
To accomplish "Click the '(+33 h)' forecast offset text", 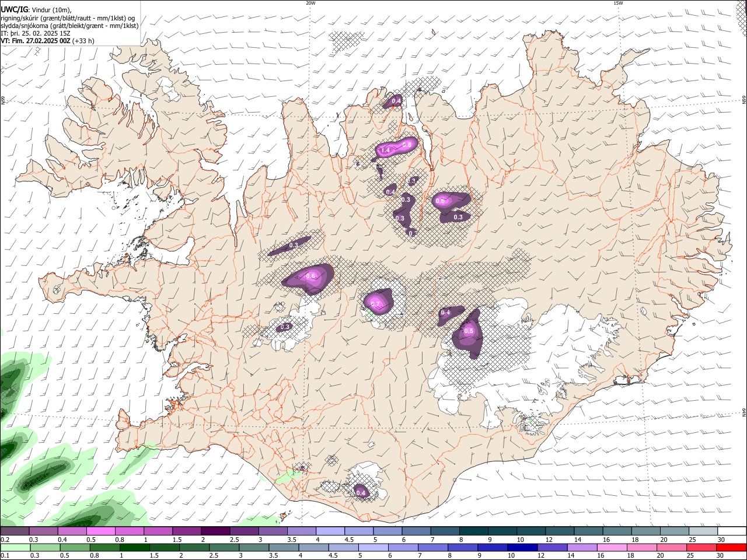I will 83,41.
